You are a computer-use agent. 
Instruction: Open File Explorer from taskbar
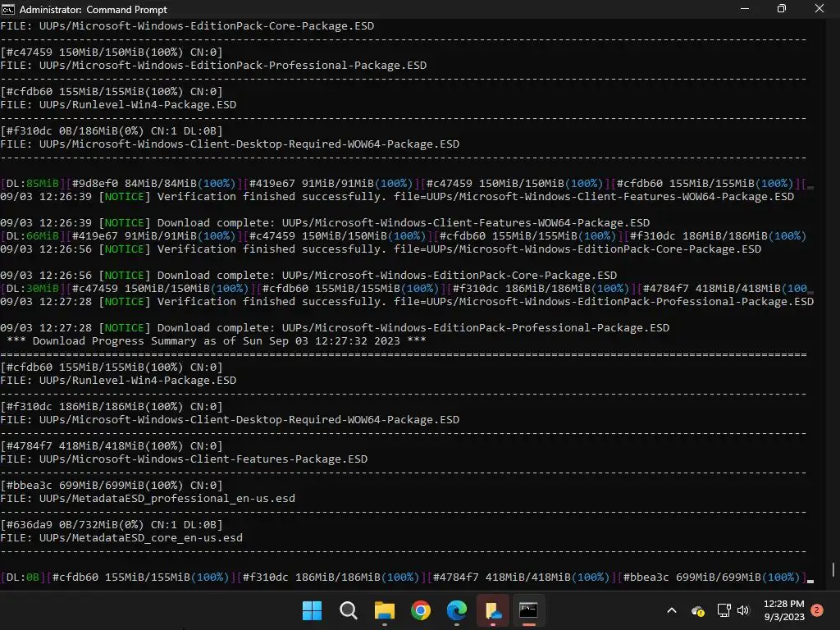384,610
